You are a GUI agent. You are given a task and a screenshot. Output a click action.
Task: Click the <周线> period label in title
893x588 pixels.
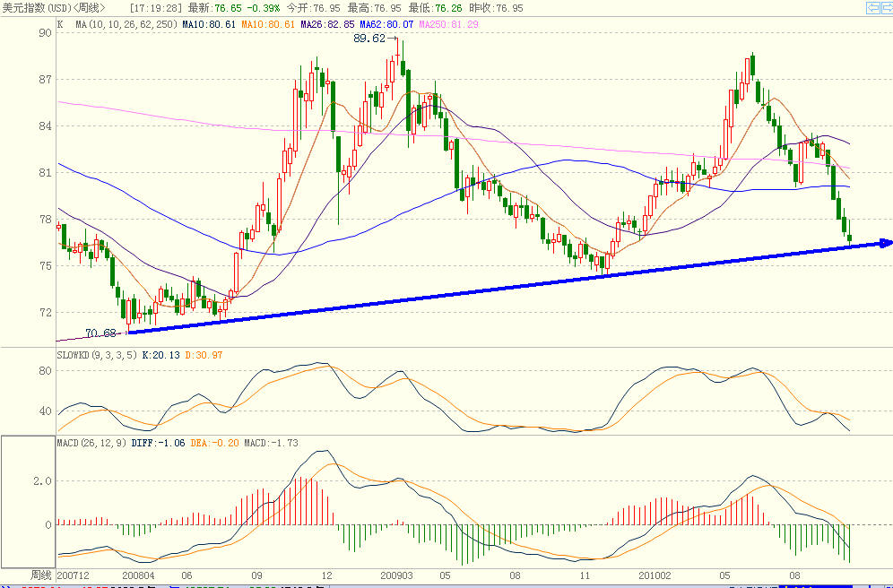90,8
